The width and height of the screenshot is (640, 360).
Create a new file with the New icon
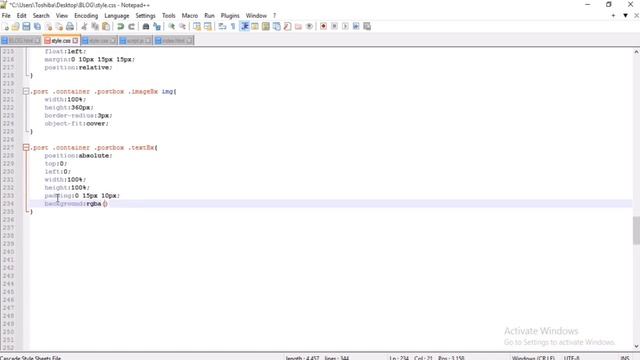tap(5, 27)
